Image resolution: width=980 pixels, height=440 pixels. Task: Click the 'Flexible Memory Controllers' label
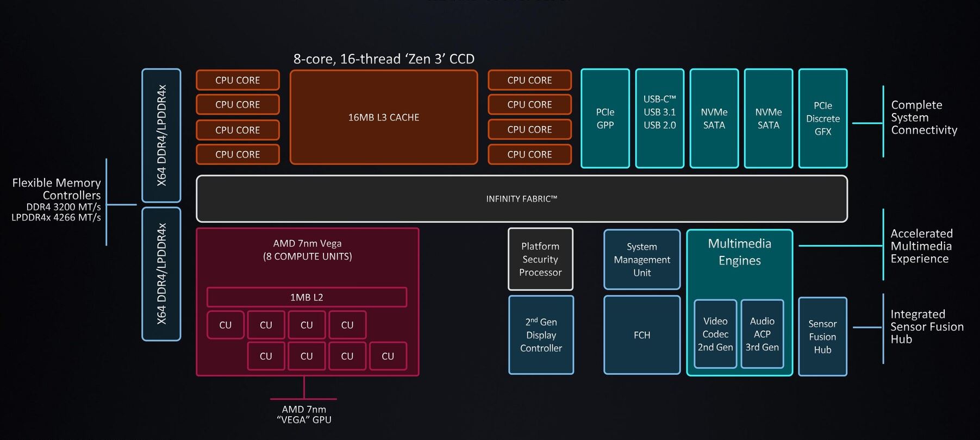57,189
